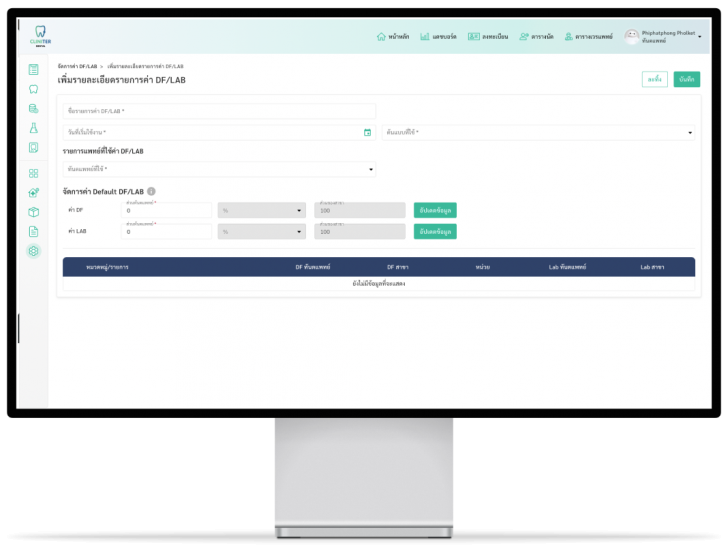Click the Cliniter tooth logo
This screenshot has width=728, height=551.
click(x=40, y=36)
